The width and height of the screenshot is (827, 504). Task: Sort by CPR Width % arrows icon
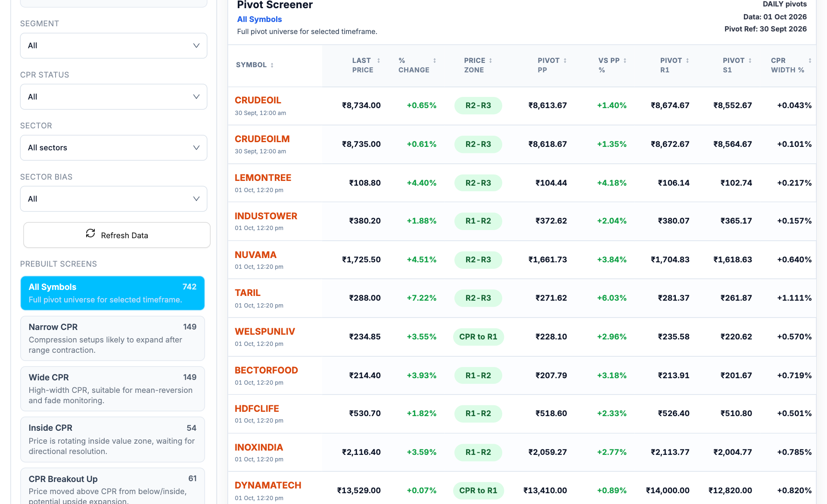[810, 61]
